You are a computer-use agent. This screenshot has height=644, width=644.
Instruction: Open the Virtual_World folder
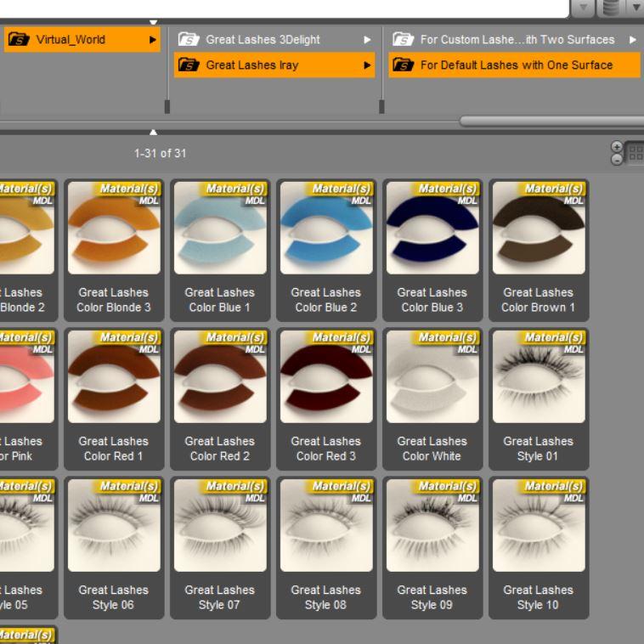click(82, 39)
